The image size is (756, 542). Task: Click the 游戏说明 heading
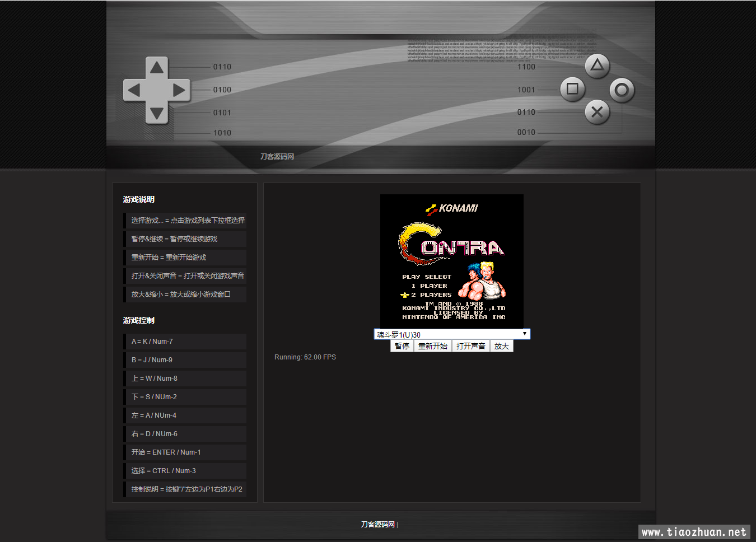click(139, 199)
